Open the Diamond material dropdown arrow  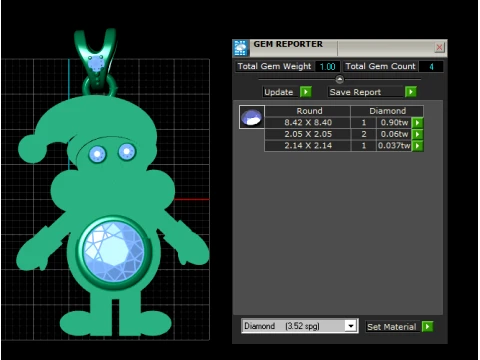(351, 326)
